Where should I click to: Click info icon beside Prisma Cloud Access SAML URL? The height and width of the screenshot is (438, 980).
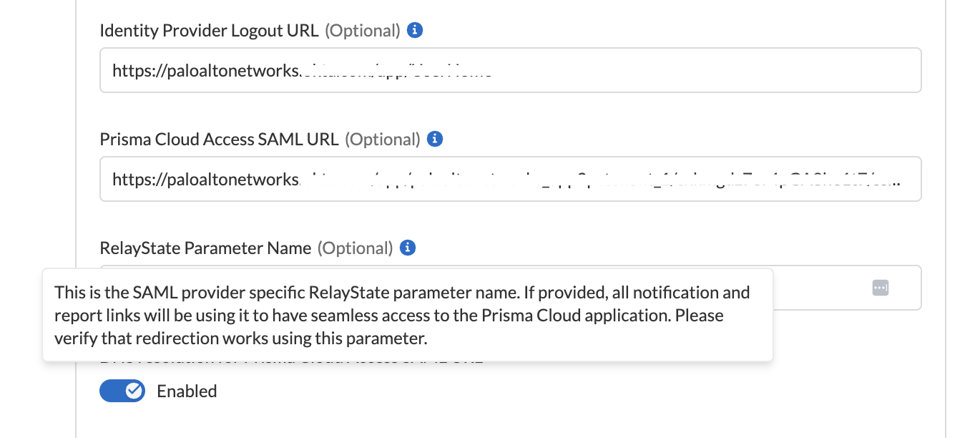point(435,139)
